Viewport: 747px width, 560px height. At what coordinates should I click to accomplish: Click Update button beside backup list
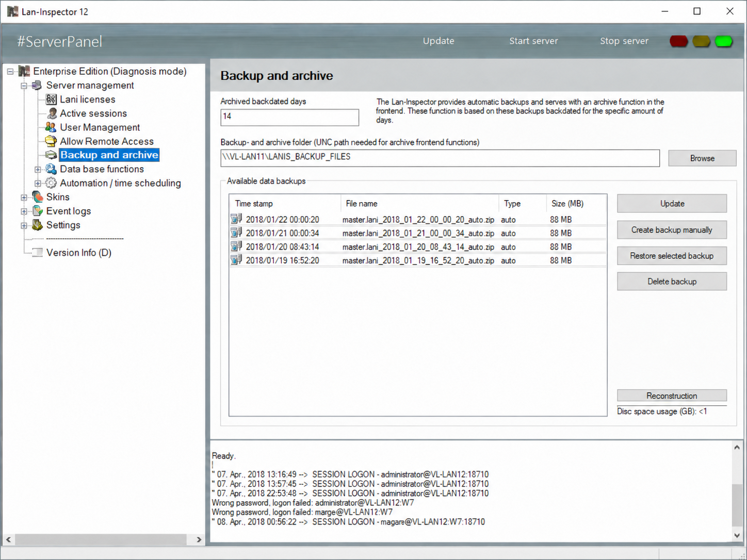point(672,204)
